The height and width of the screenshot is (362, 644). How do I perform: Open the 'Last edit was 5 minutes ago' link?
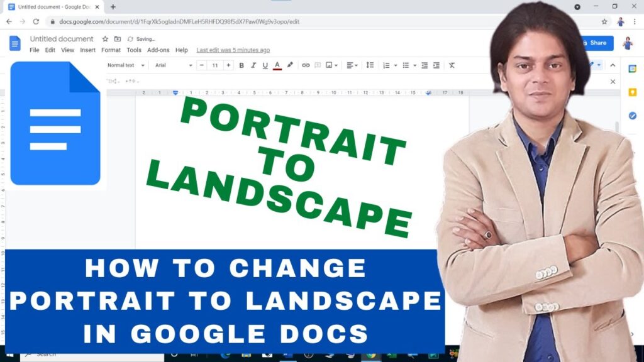tap(233, 50)
